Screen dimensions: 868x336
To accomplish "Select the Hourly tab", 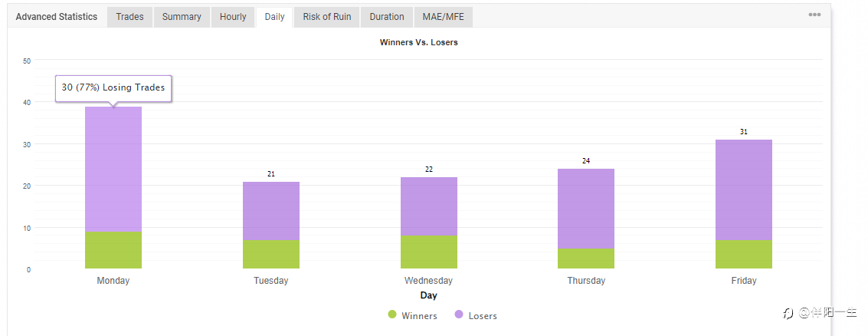I will tap(233, 17).
